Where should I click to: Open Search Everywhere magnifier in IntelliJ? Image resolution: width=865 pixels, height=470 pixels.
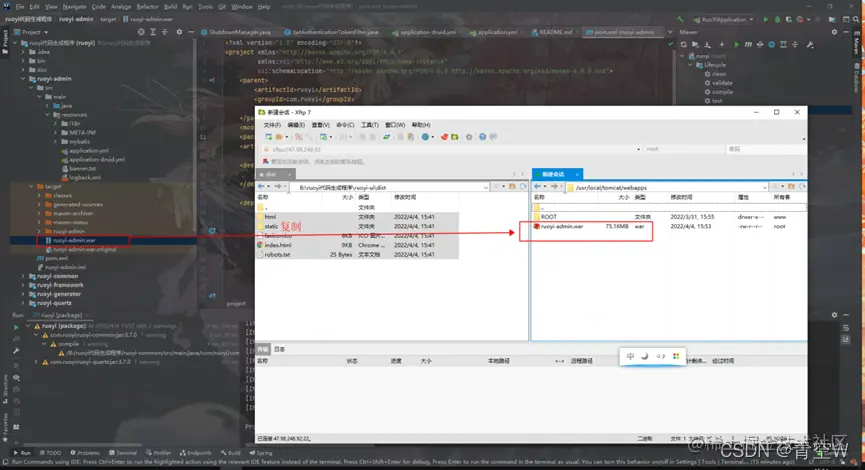pos(856,19)
